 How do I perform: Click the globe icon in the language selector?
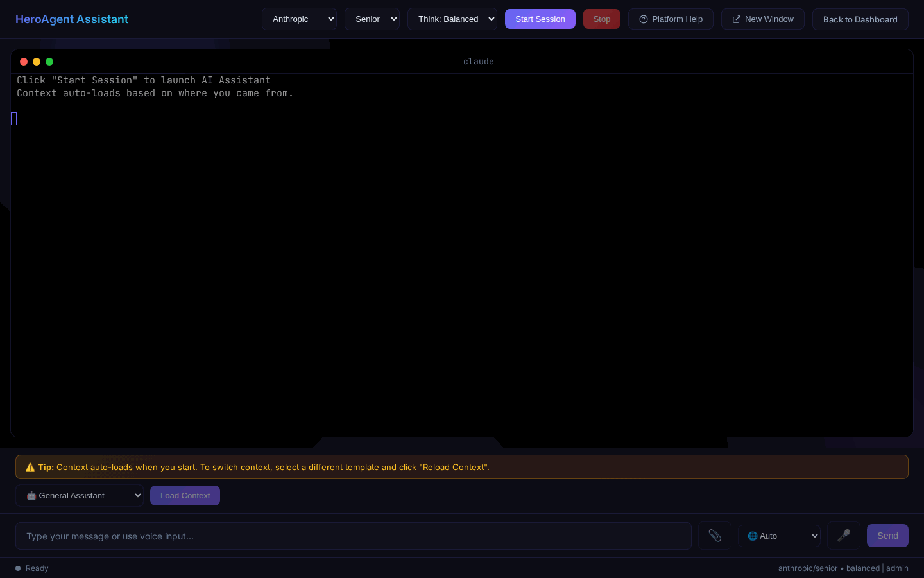click(x=752, y=536)
